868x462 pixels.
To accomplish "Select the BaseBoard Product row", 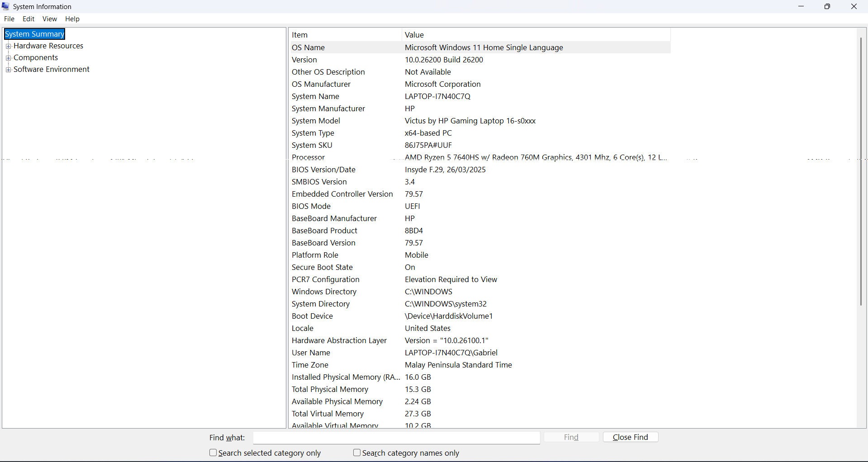I will click(479, 231).
